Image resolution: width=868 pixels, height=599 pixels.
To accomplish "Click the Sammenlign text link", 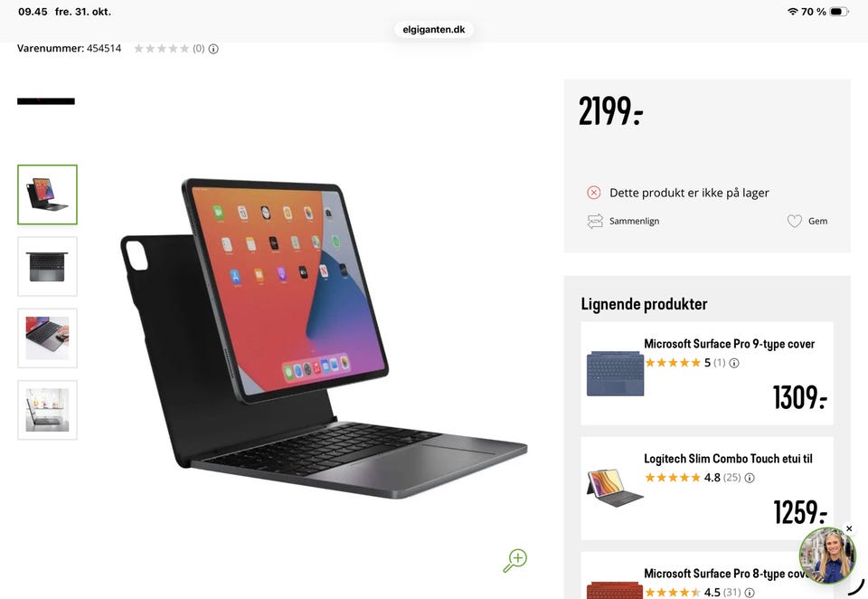I will (635, 221).
